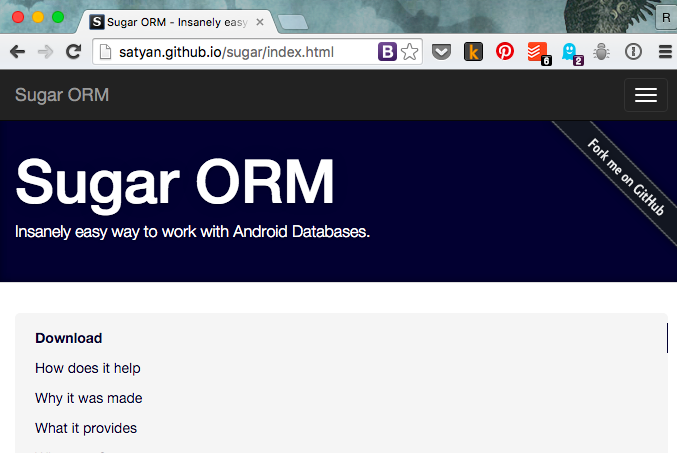This screenshot has height=453, width=677.
Task: Go to How does it help
Action: click(88, 368)
